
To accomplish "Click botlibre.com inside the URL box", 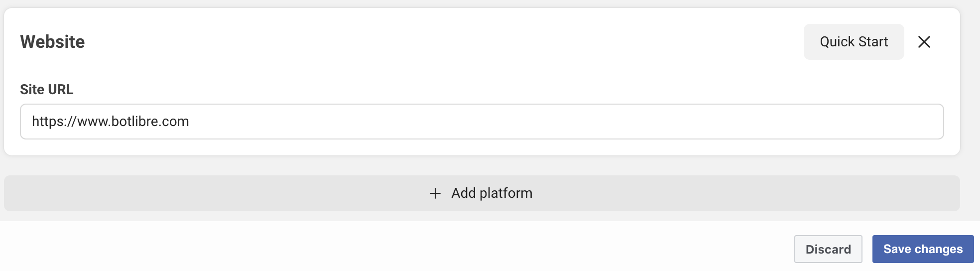I will (150, 122).
